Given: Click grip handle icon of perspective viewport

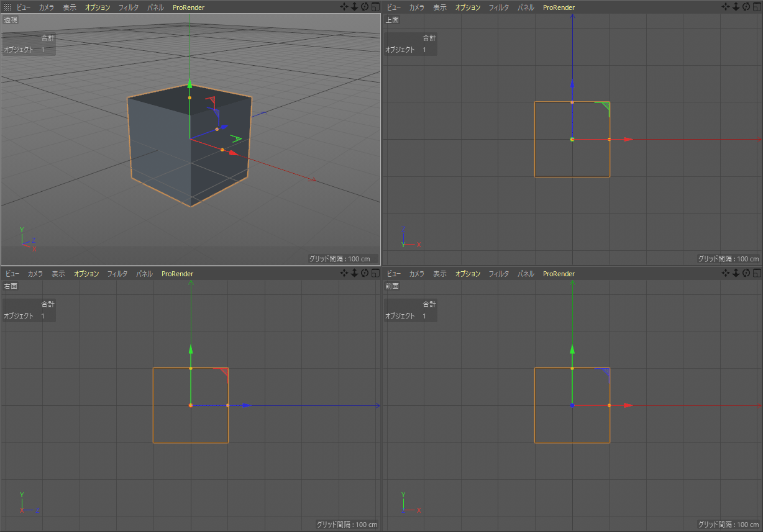Looking at the screenshot, I should coord(8,7).
